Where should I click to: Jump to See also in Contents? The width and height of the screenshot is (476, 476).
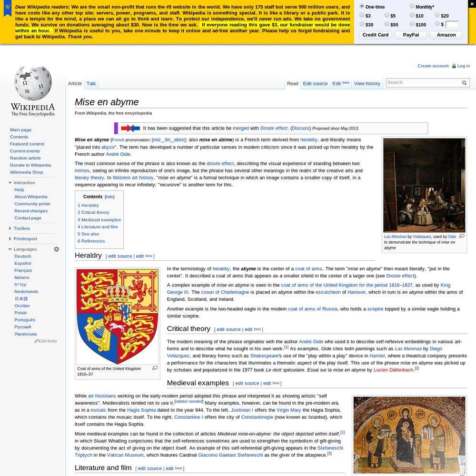pos(89,234)
